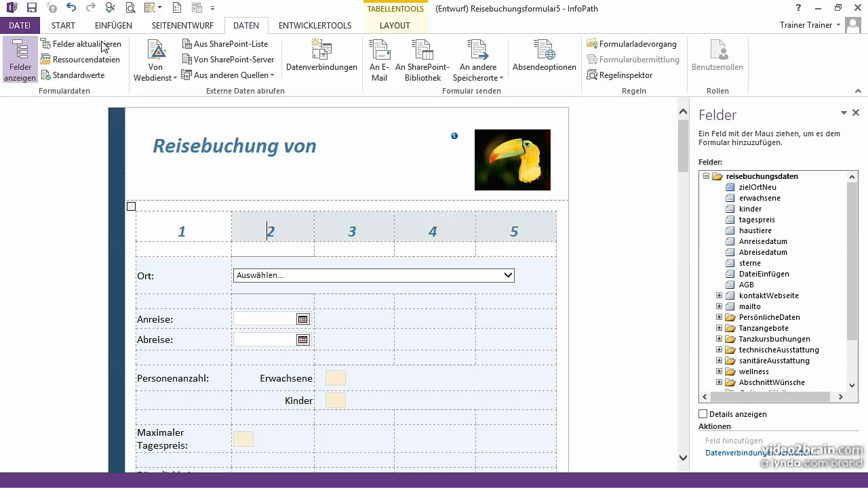Open Standardwerte settings
The width and height of the screenshot is (868, 488).
click(x=73, y=75)
